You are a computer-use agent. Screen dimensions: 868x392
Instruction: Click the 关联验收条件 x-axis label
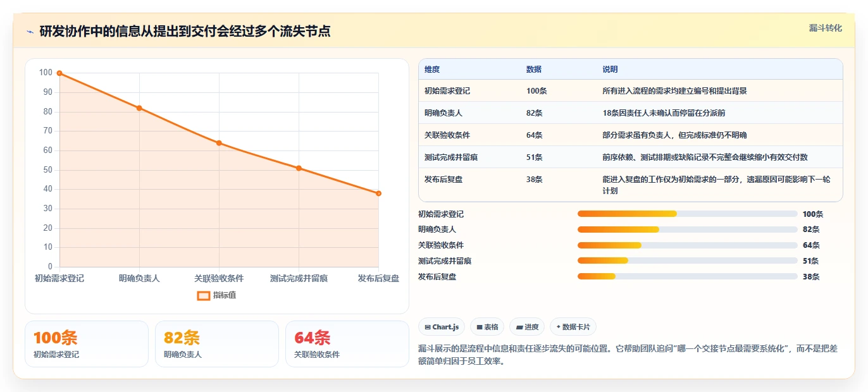coord(219,278)
